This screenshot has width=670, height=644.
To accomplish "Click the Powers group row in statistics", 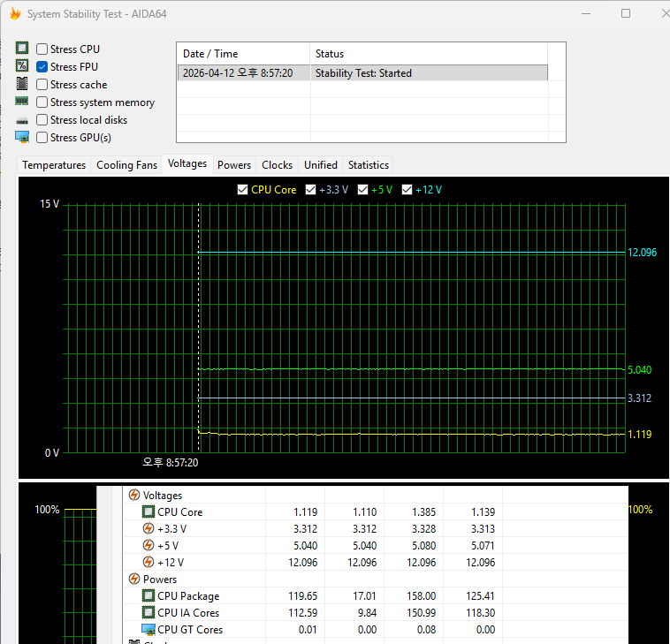I will [x=376, y=580].
